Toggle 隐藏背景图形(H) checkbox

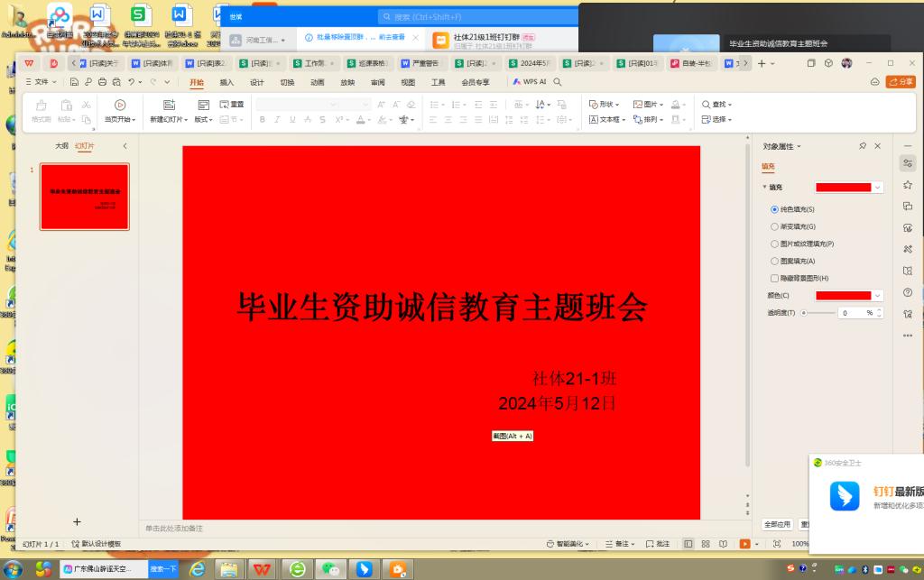(x=774, y=278)
